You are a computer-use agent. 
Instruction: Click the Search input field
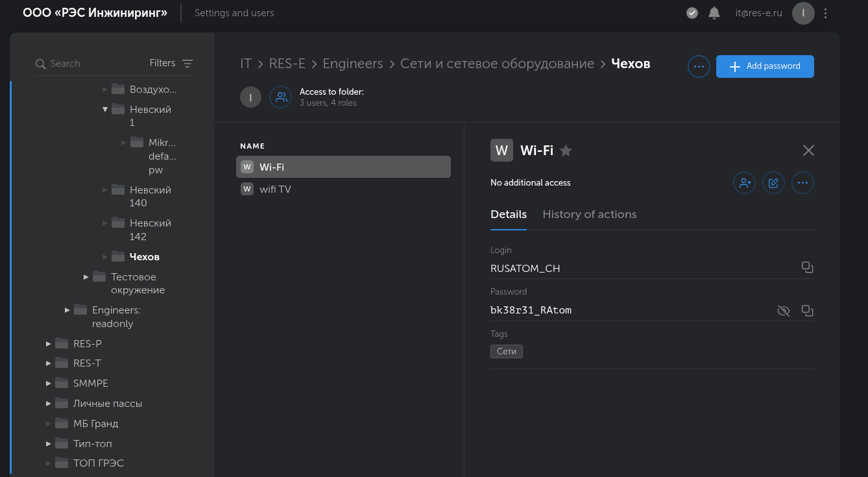91,64
